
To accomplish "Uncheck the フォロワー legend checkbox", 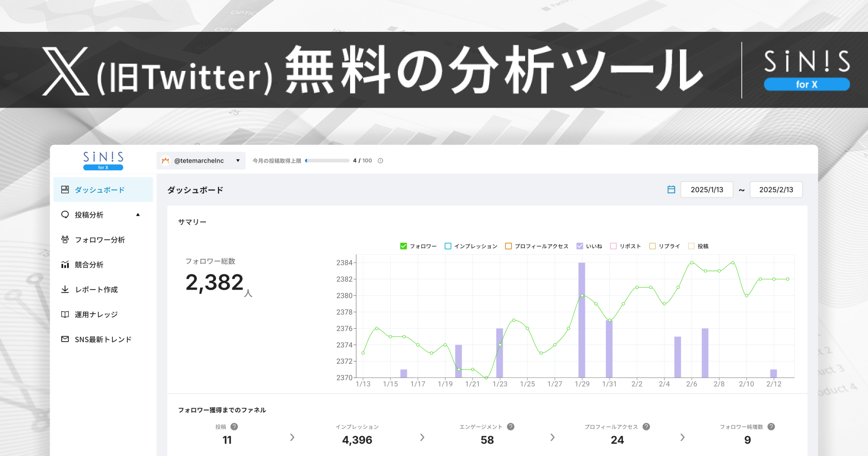I will [x=404, y=246].
